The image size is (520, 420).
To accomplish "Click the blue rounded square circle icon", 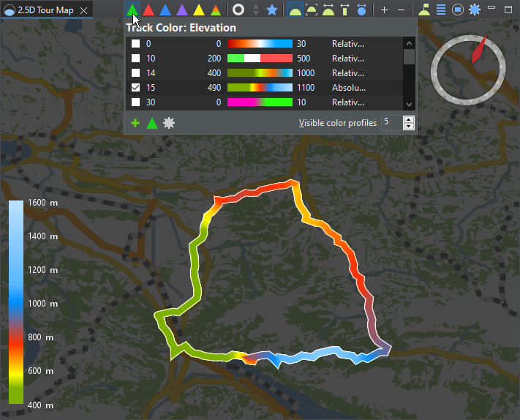I will point(458,10).
